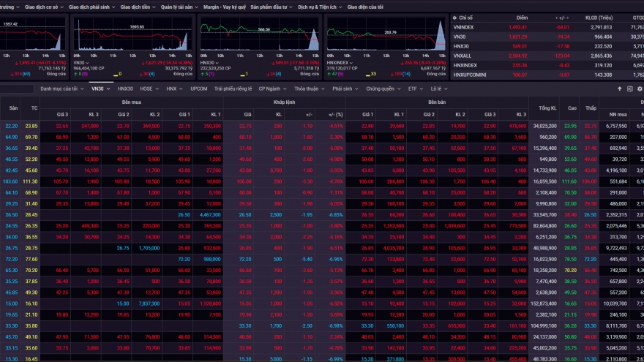The height and width of the screenshot is (362, 644).
Task: Switch to the HNX30 tab
Action: pyautogui.click(x=125, y=88)
